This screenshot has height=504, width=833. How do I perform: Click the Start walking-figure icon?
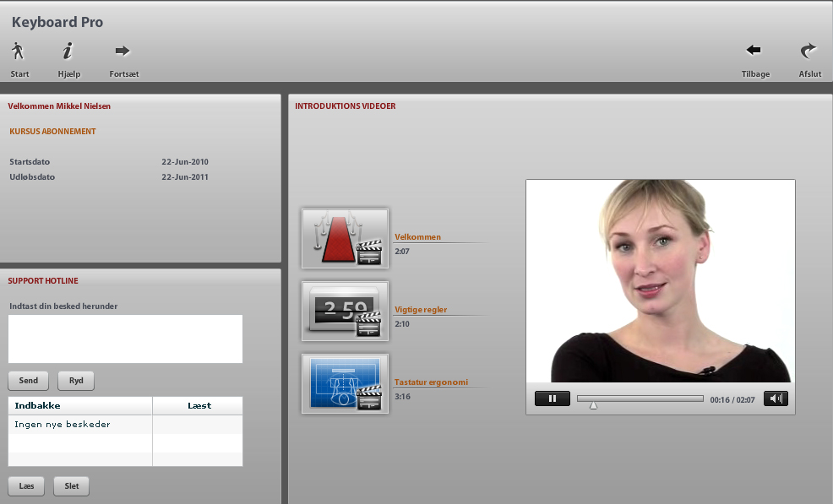18,51
